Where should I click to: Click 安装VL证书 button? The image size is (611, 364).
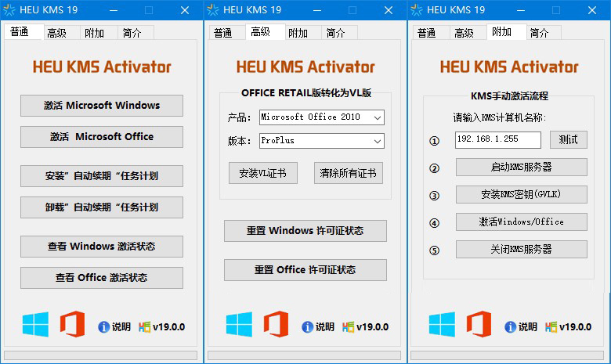tap(263, 173)
